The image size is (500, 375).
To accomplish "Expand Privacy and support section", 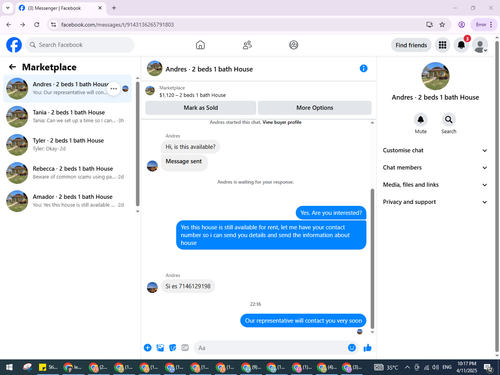I will pos(435,202).
